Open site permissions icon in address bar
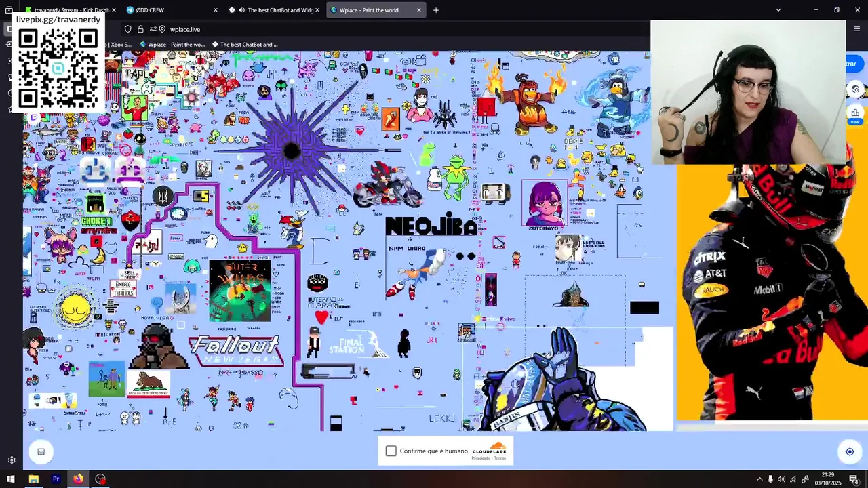This screenshot has height=488, width=868. click(x=153, y=29)
